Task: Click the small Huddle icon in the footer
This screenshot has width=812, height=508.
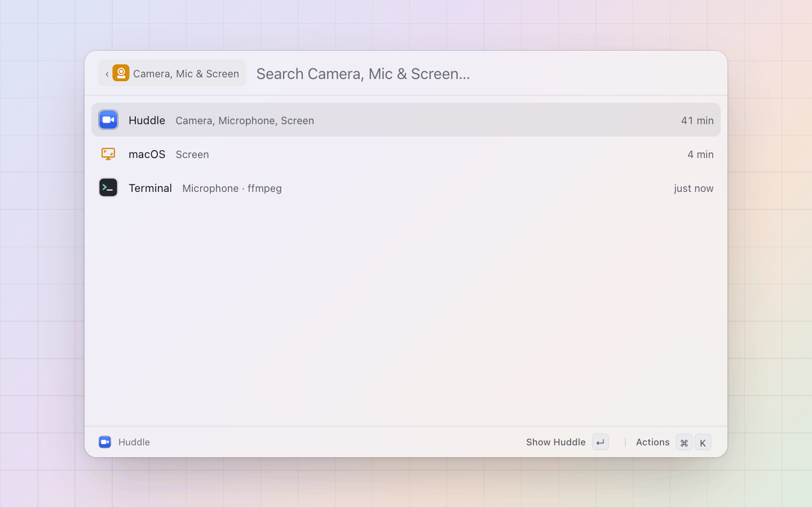Action: (x=105, y=442)
